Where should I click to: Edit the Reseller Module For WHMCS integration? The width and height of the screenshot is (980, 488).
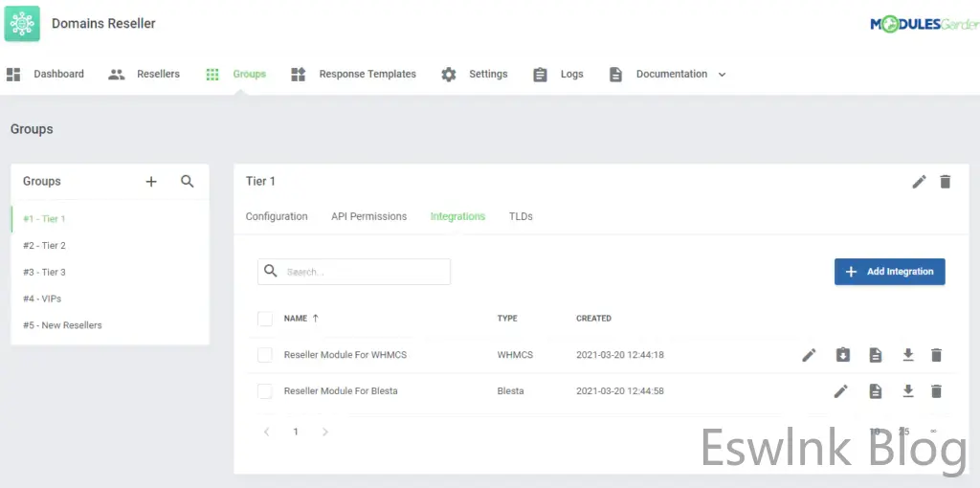coord(809,355)
